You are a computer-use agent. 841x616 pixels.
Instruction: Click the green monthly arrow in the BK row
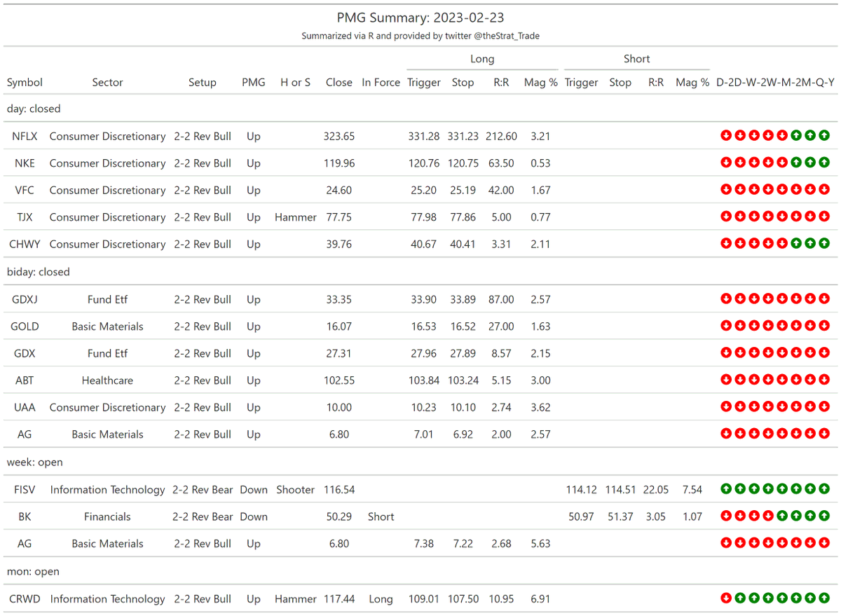[x=782, y=516]
